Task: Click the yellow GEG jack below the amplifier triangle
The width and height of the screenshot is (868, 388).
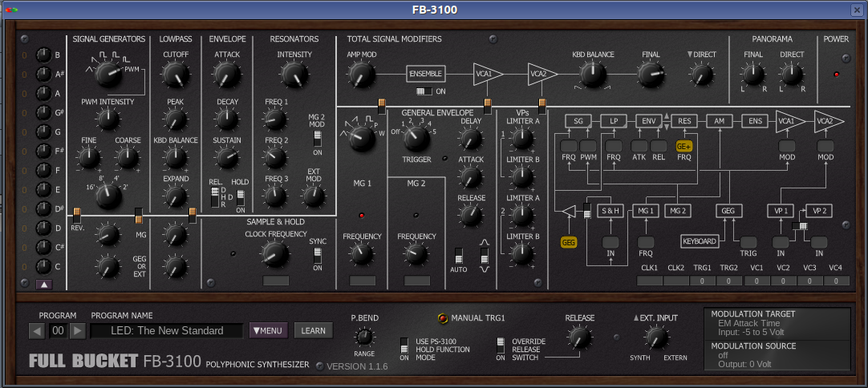Action: coord(569,242)
